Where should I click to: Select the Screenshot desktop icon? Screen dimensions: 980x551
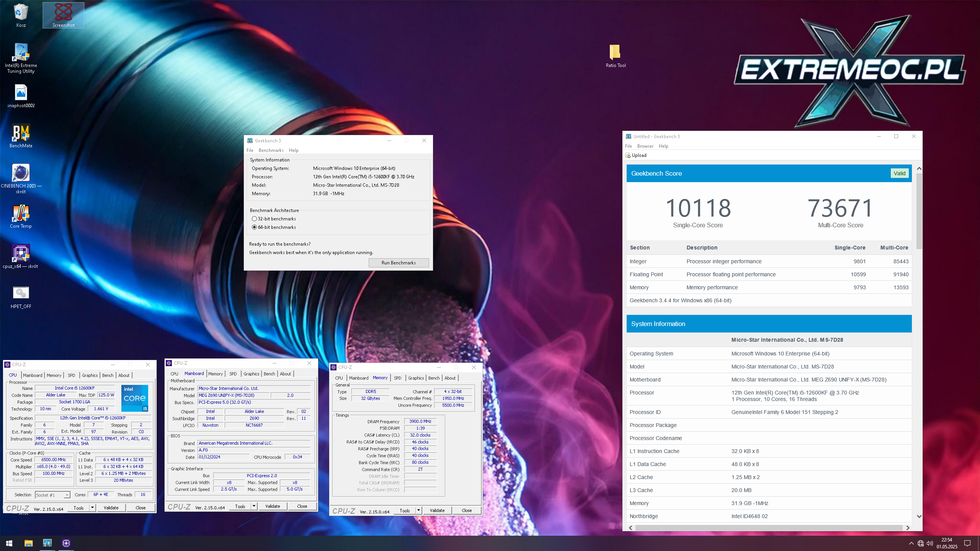tap(64, 15)
